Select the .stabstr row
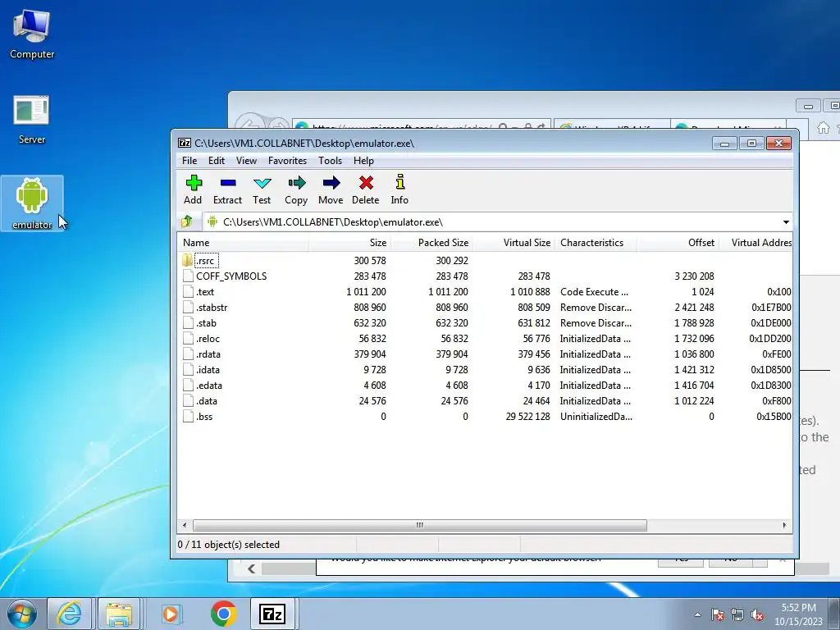840x630 pixels. 485,308
